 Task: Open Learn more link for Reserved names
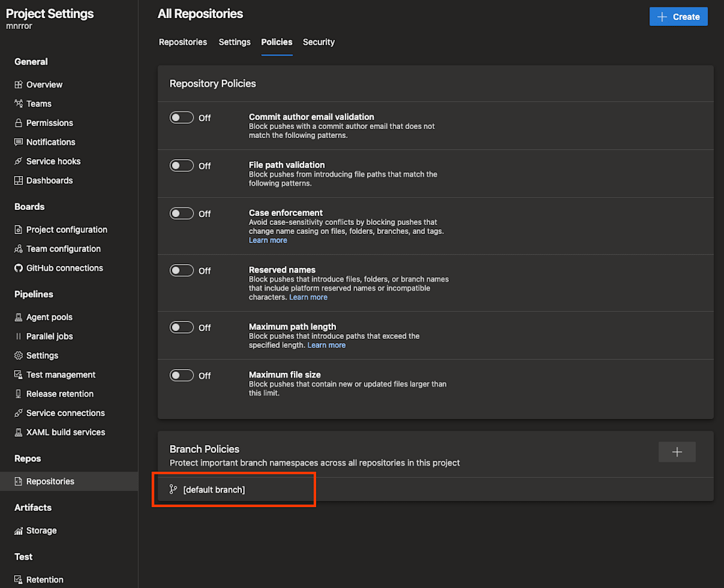point(308,297)
